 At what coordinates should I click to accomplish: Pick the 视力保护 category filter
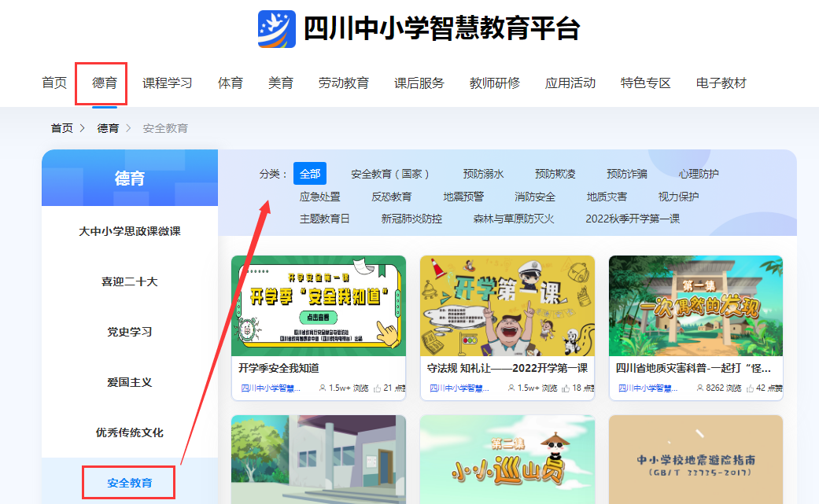tap(678, 197)
